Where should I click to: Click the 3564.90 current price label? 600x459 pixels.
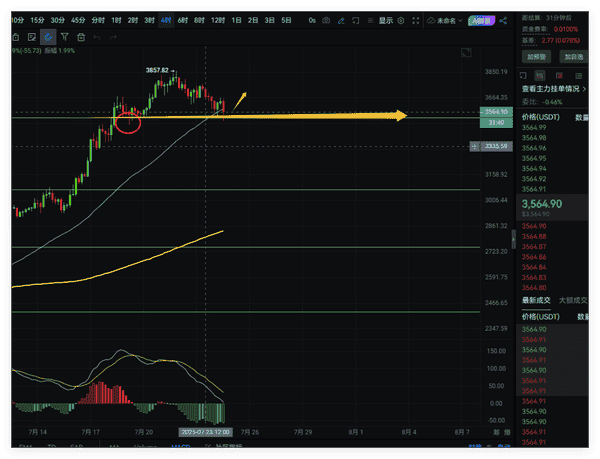pyautogui.click(x=542, y=201)
